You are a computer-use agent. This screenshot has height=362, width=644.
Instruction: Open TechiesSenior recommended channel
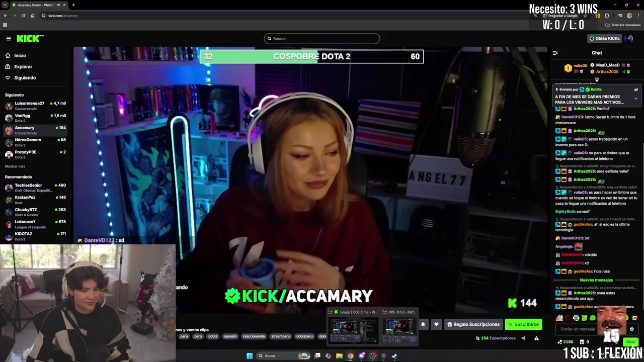click(x=35, y=188)
